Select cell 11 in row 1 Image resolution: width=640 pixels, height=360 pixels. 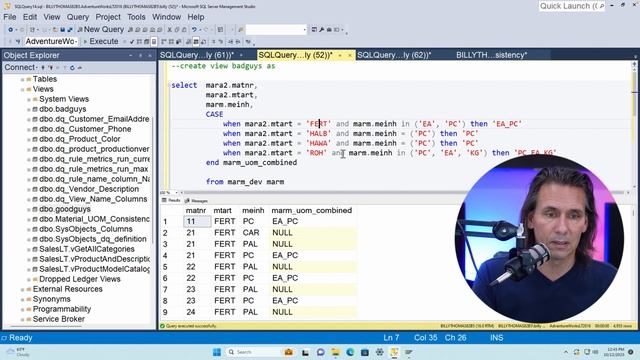point(197,221)
